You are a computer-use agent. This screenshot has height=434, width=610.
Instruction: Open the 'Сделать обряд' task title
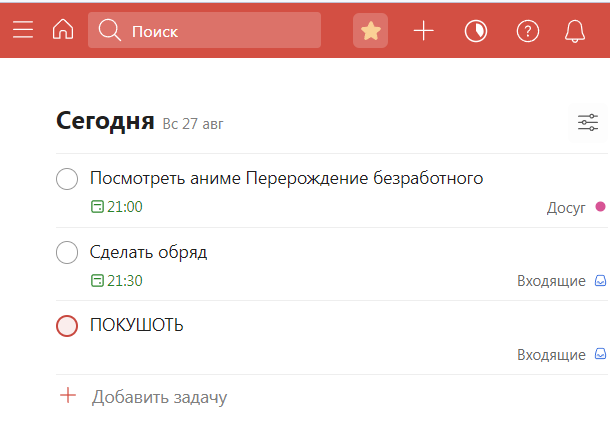click(148, 252)
